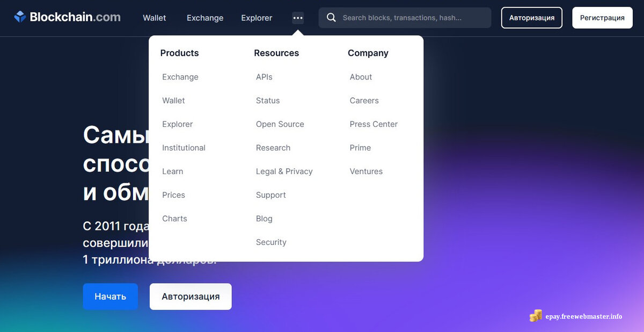Open Press Center under Company
Image resolution: width=644 pixels, height=332 pixels.
click(374, 124)
